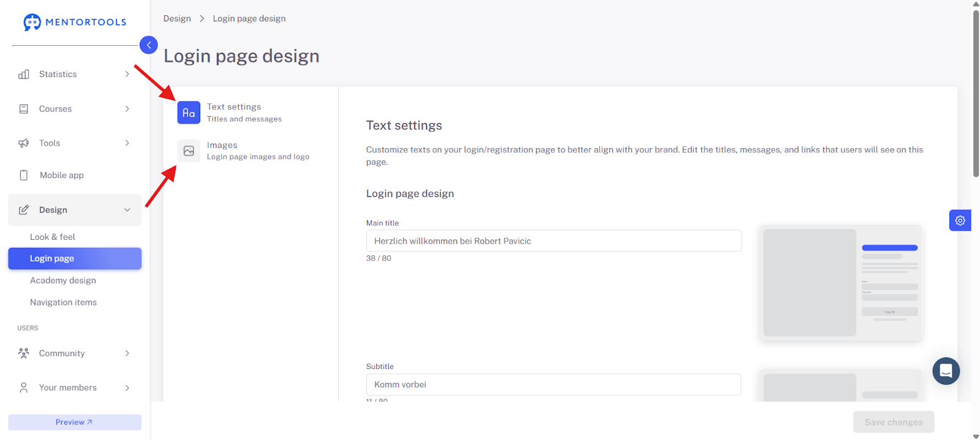This screenshot has width=980, height=440.
Task: Click the MentorTools logo
Action: (75, 23)
